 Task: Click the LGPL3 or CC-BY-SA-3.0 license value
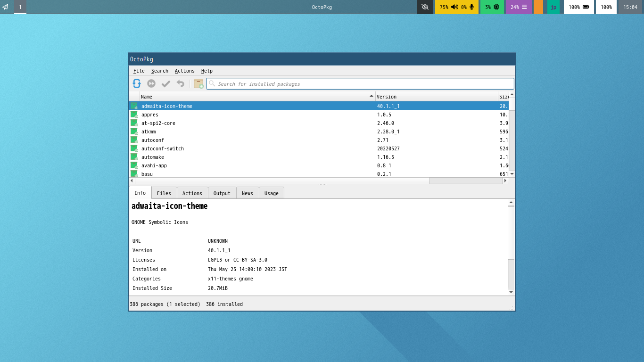(238, 260)
